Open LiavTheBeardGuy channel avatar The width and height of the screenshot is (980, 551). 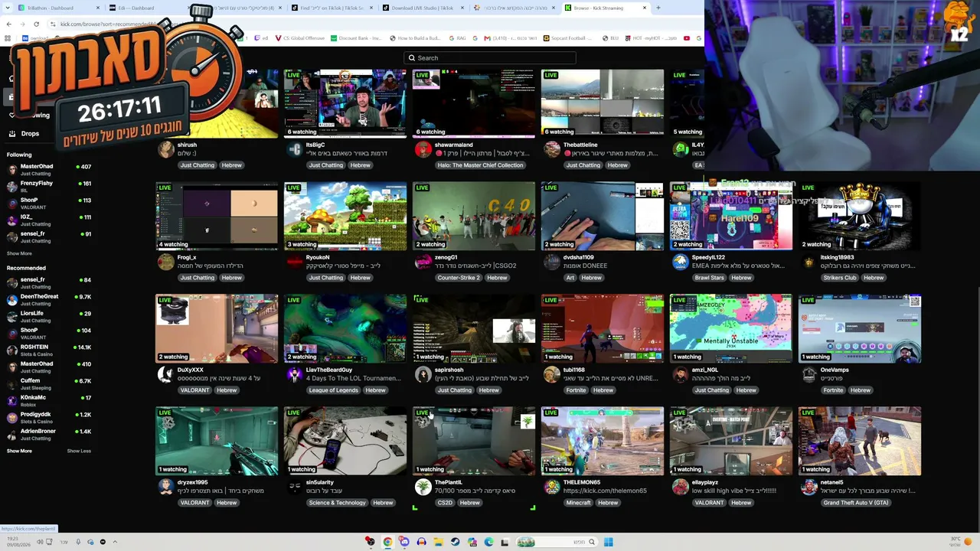[294, 374]
